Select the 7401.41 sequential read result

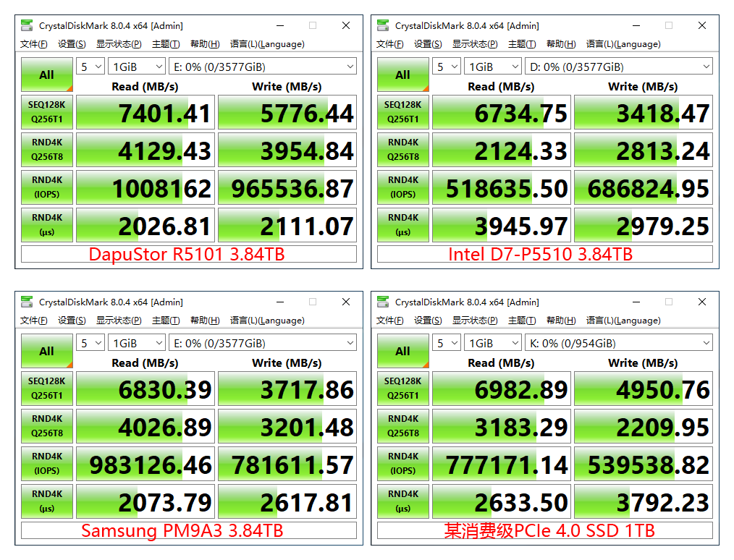pos(145,112)
